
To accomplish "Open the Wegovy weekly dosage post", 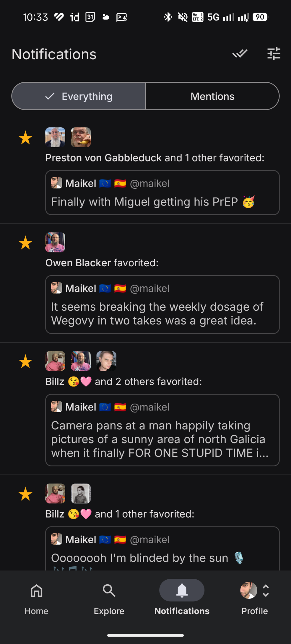I will click(x=162, y=314).
